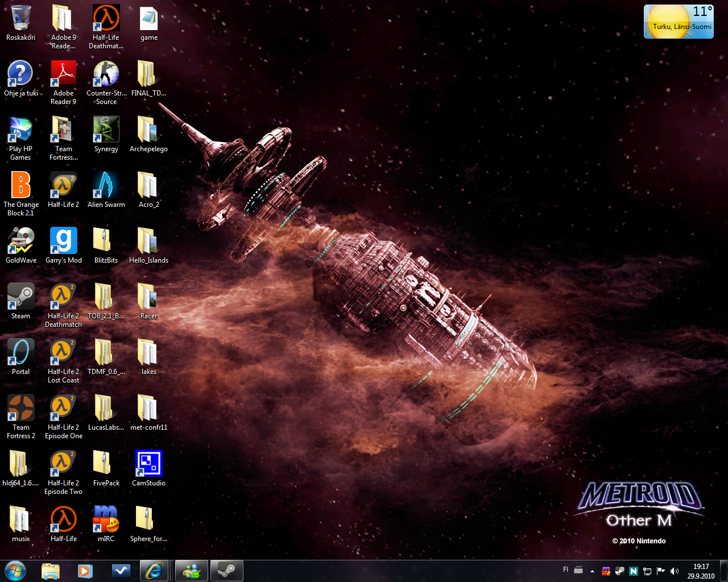Launch the mIRC desktop shortcut
This screenshot has height=582, width=728.
(106, 524)
